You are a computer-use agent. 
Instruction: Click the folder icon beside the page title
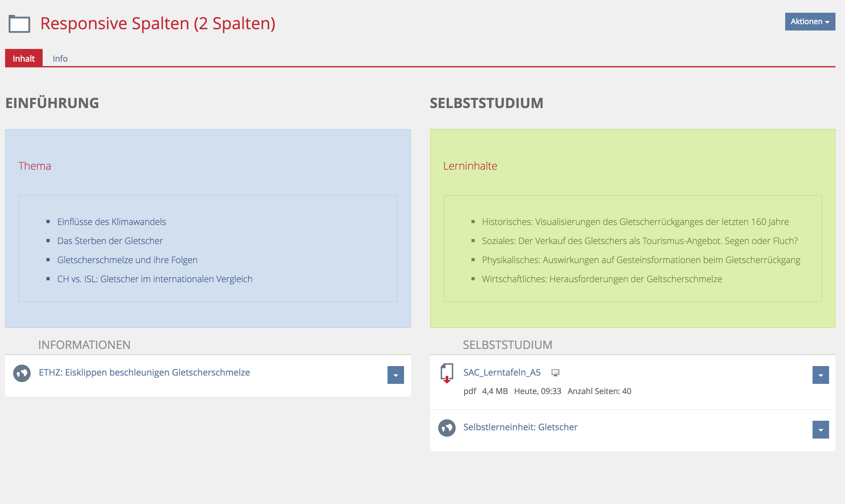click(19, 24)
